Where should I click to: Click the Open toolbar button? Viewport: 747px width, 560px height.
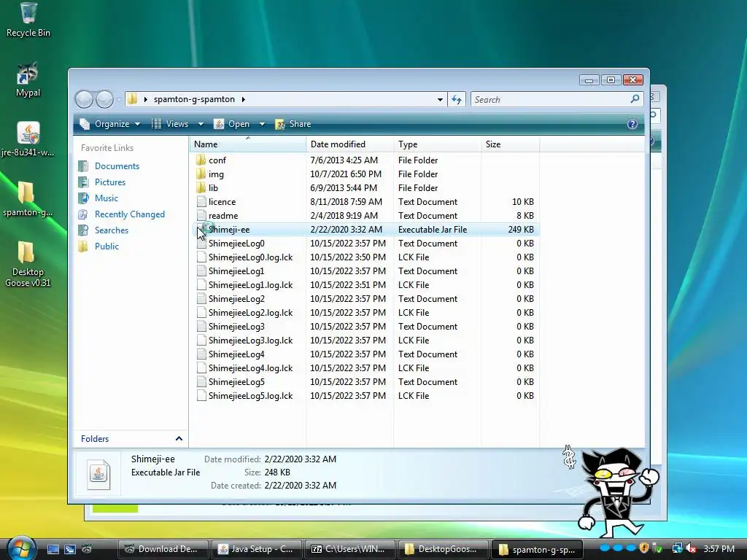[232, 124]
